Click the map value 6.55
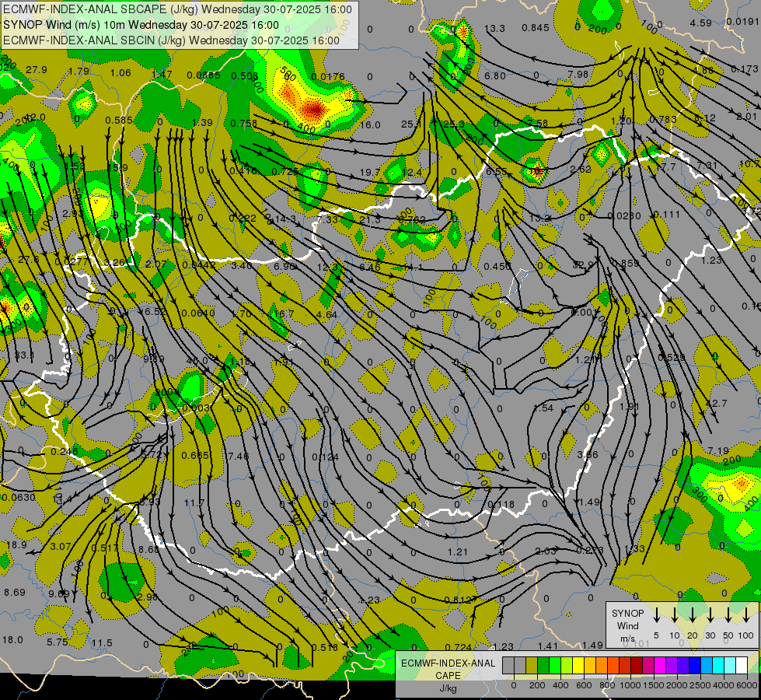This screenshot has width=761, height=700. point(497,171)
